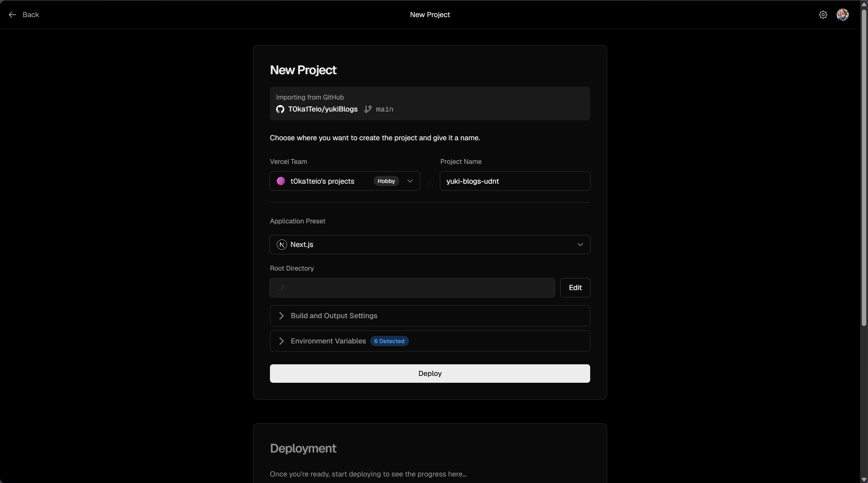Go back using the Back link
The image size is (868, 483).
click(x=24, y=15)
